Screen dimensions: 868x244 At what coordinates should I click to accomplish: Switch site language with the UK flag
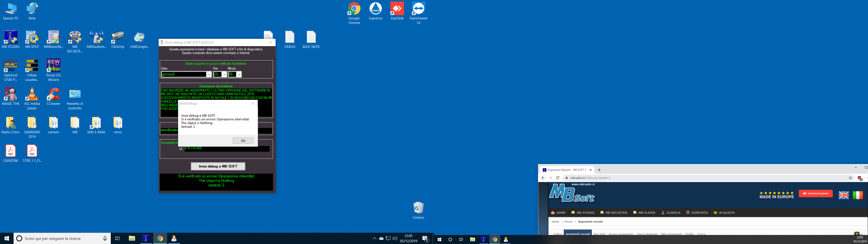tap(844, 195)
